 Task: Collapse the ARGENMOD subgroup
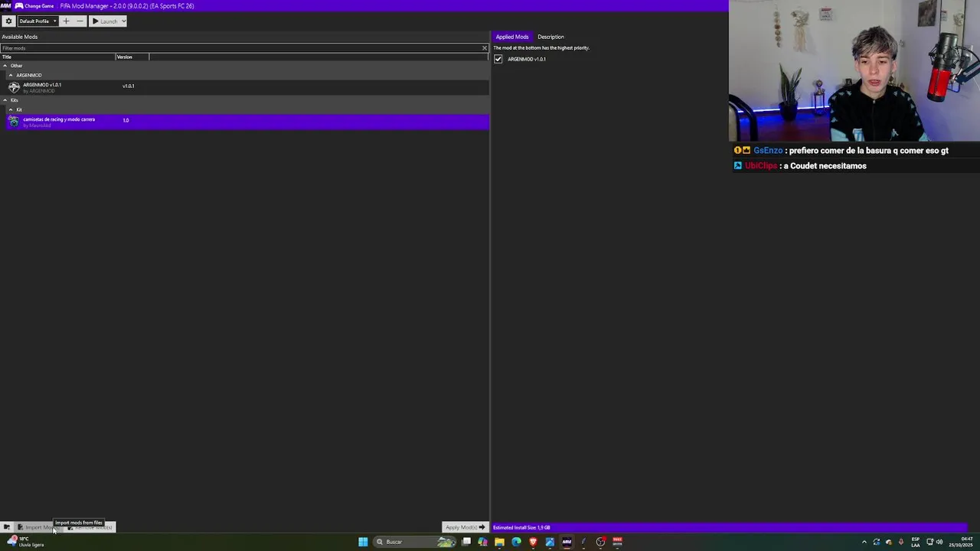click(11, 76)
